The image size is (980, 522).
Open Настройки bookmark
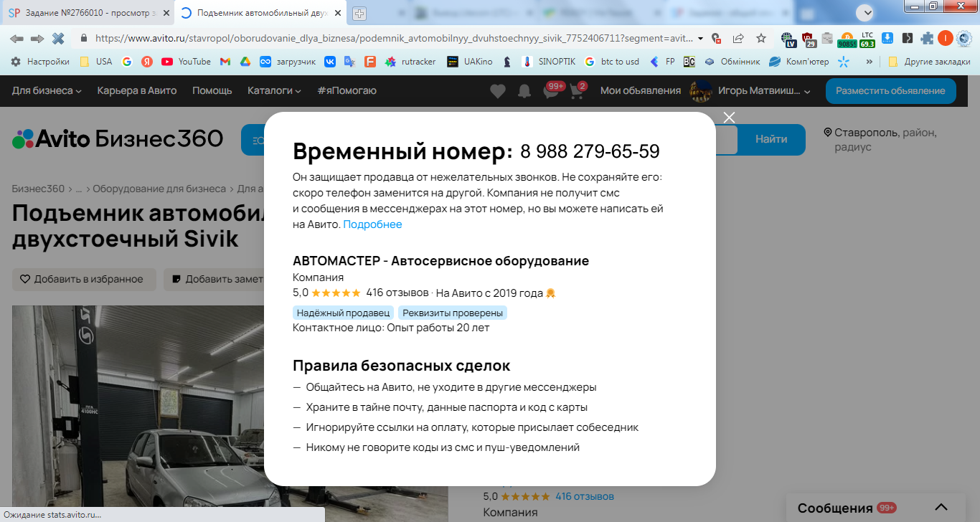point(40,62)
